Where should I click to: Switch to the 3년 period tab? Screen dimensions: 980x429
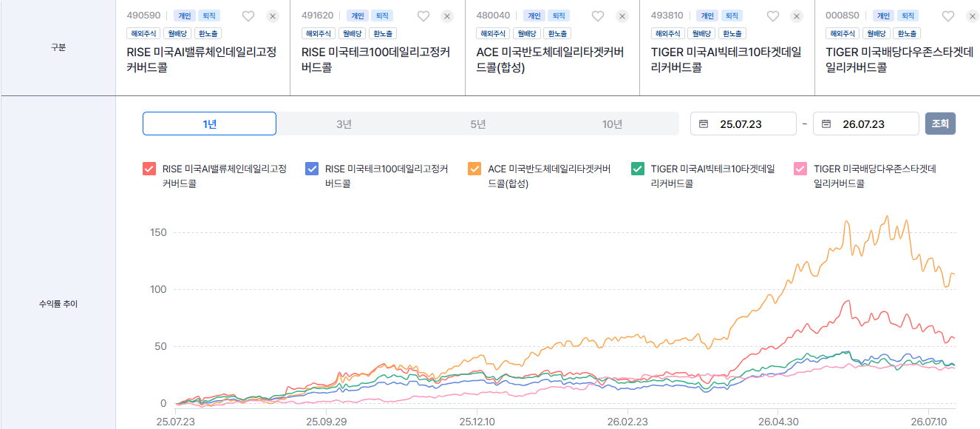tap(344, 124)
